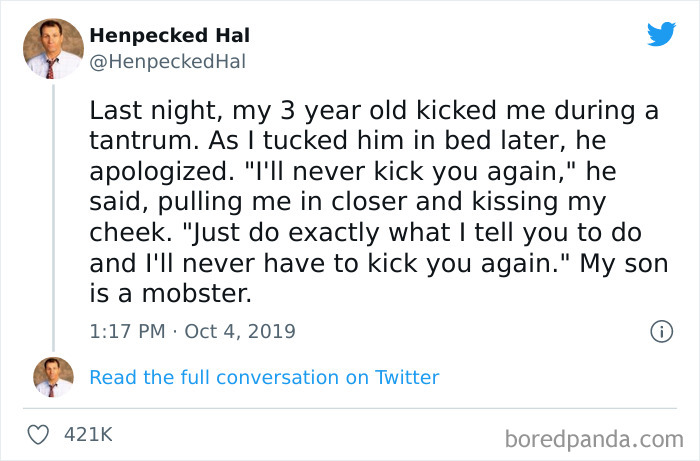Open Henpecked Hal's large profile avatar

point(53,48)
